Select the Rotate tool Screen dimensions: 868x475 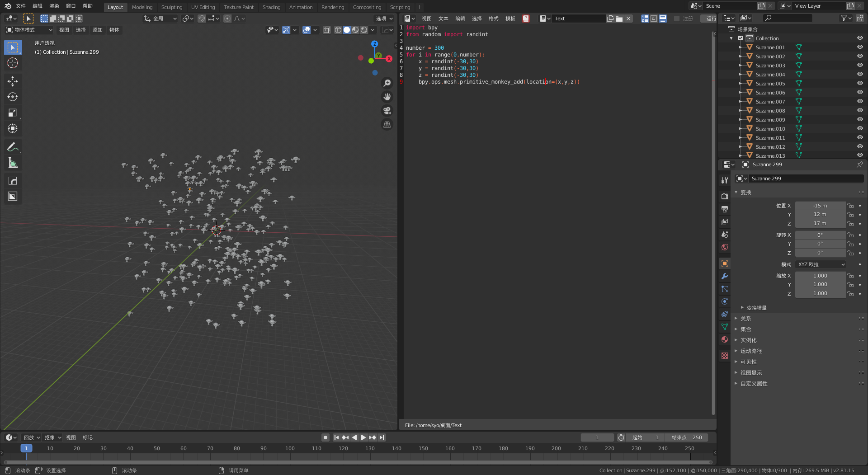[13, 97]
